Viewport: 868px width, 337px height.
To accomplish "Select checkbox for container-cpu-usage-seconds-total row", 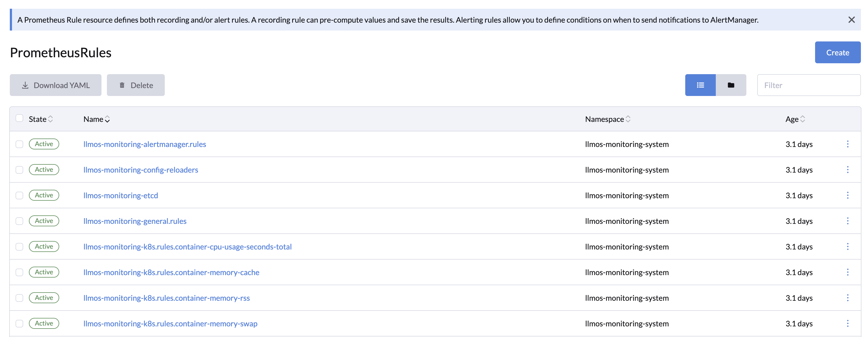I will coord(20,247).
